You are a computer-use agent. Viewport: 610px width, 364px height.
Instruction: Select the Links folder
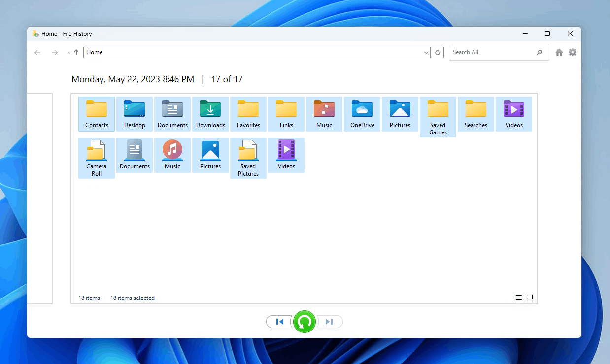pyautogui.click(x=286, y=114)
